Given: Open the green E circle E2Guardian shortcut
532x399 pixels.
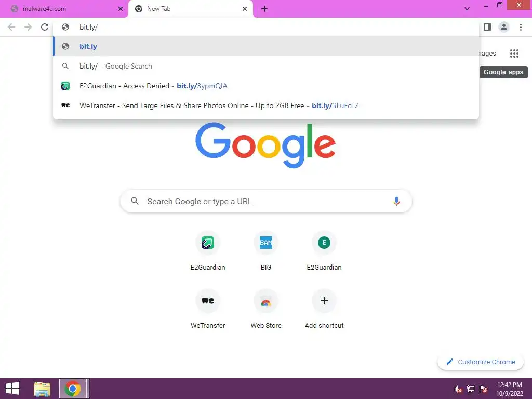Looking at the screenshot, I should 324,251.
